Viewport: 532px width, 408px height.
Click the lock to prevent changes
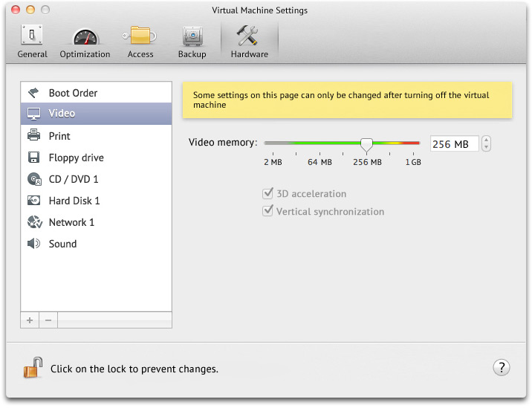click(x=32, y=368)
